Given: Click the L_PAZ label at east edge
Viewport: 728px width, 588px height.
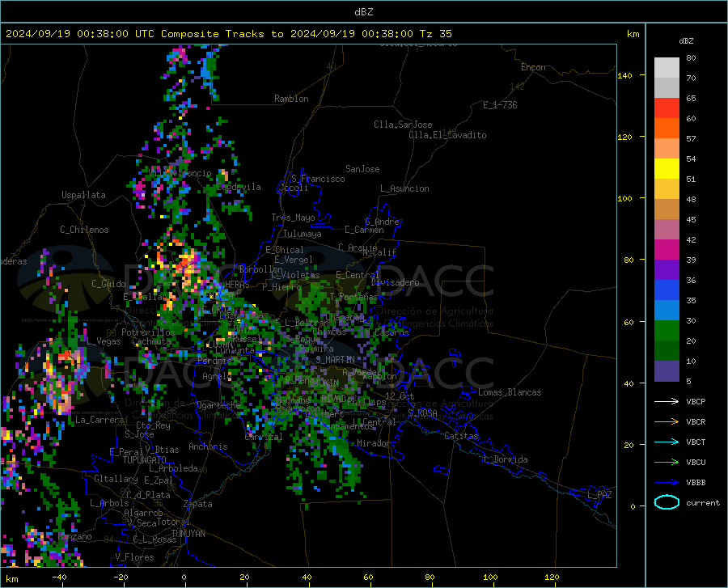Looking at the screenshot, I should coord(599,495).
